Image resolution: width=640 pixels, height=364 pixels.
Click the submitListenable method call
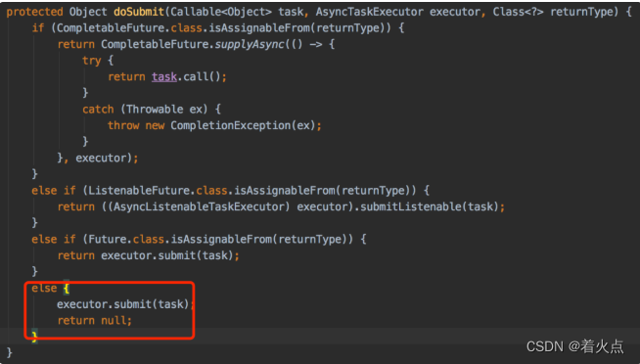pyautogui.click(x=411, y=206)
